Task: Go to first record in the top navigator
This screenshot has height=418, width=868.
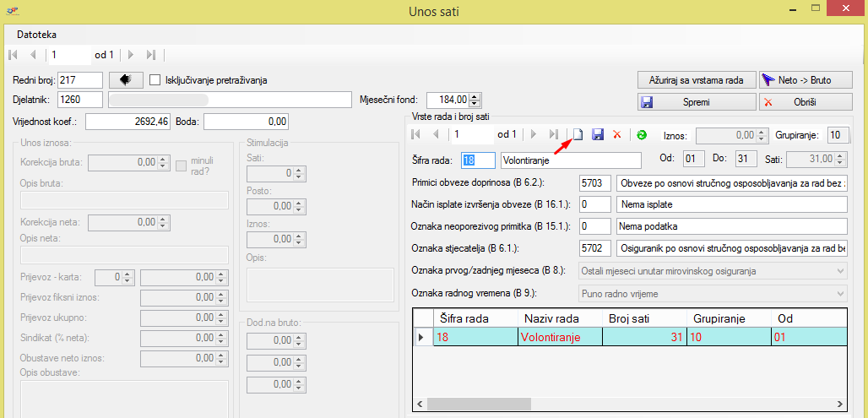Action: click(x=13, y=55)
